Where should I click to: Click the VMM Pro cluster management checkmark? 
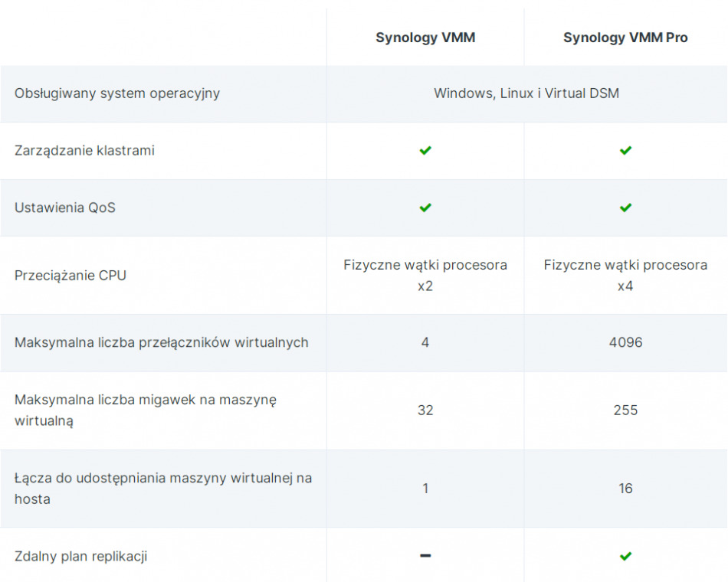(x=625, y=151)
